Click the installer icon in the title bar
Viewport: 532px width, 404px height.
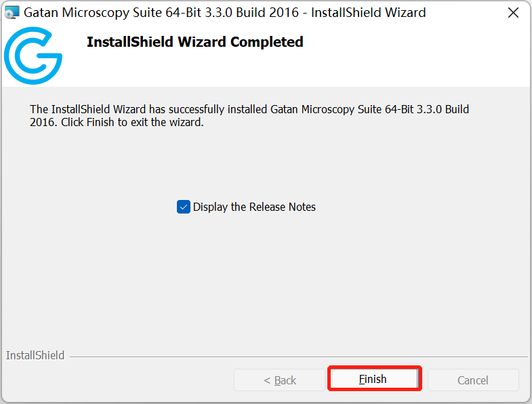click(12, 13)
